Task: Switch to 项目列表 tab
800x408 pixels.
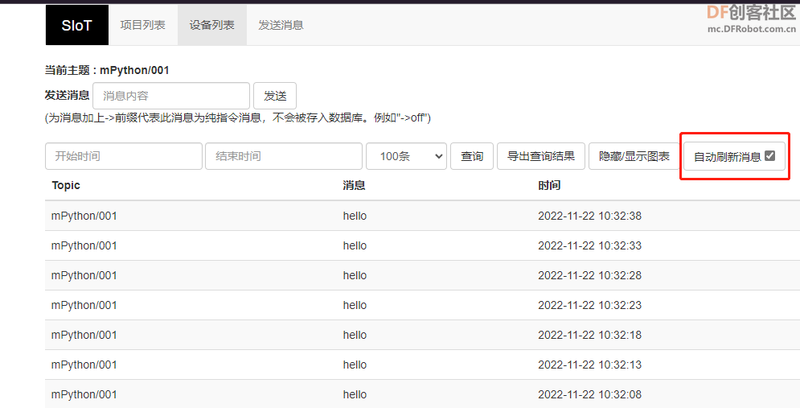Action: point(143,25)
